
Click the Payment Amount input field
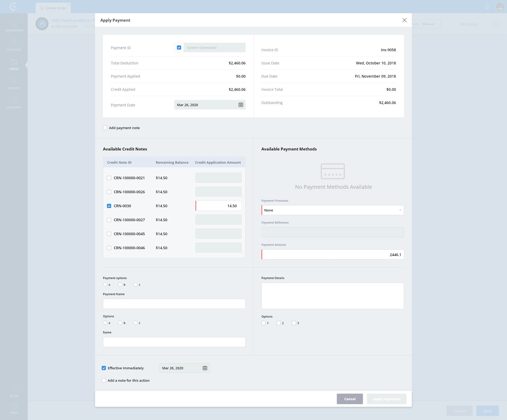(x=332, y=254)
